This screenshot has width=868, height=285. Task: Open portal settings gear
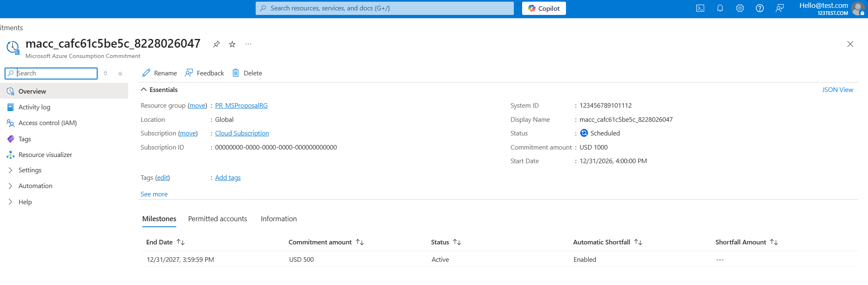coord(740,8)
